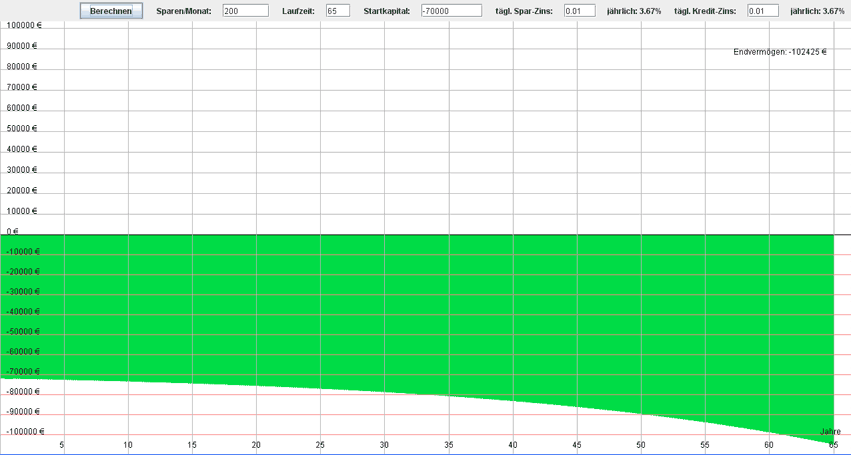Click the jährlich rate after the Kredit-Zins field
Viewport: 851px width, 455px height.
[x=818, y=11]
